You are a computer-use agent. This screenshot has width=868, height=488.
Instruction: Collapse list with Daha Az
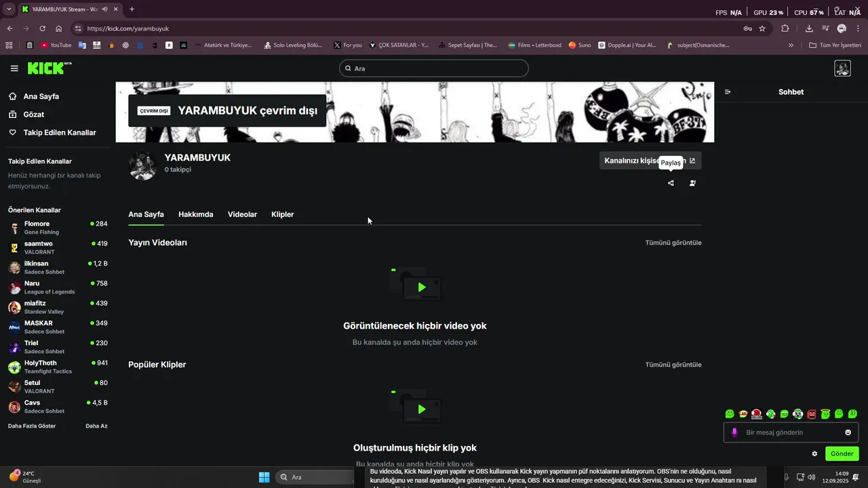(96, 426)
